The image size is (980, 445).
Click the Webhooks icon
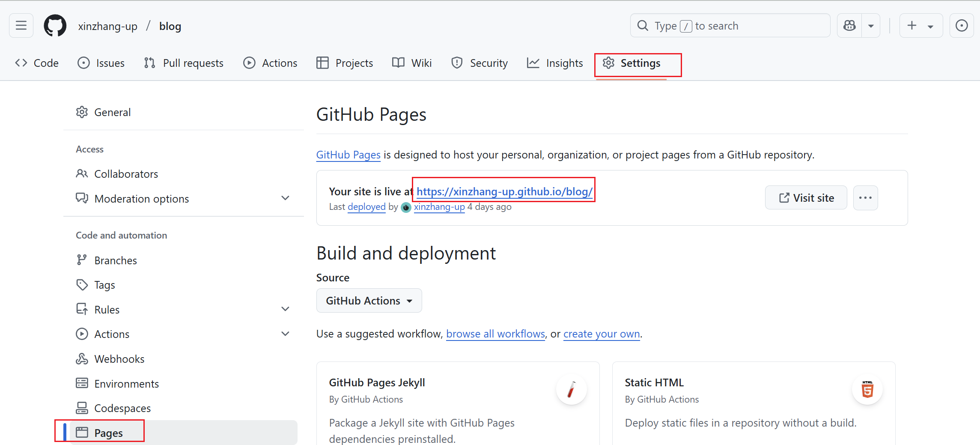click(82, 358)
